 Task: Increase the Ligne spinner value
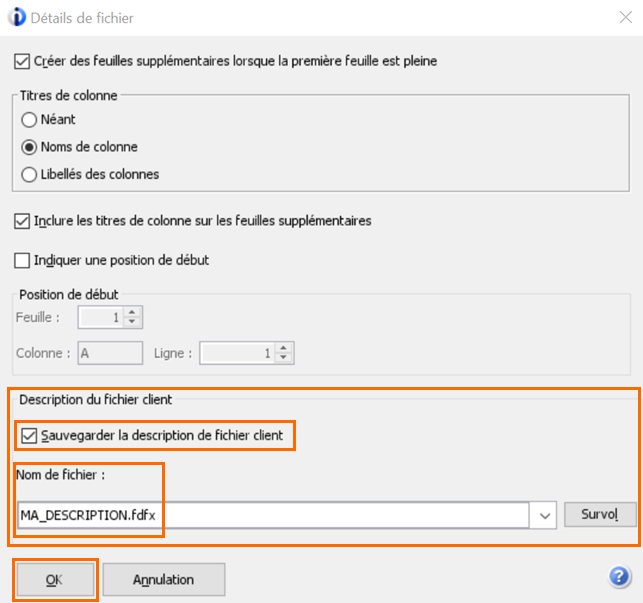point(283,348)
